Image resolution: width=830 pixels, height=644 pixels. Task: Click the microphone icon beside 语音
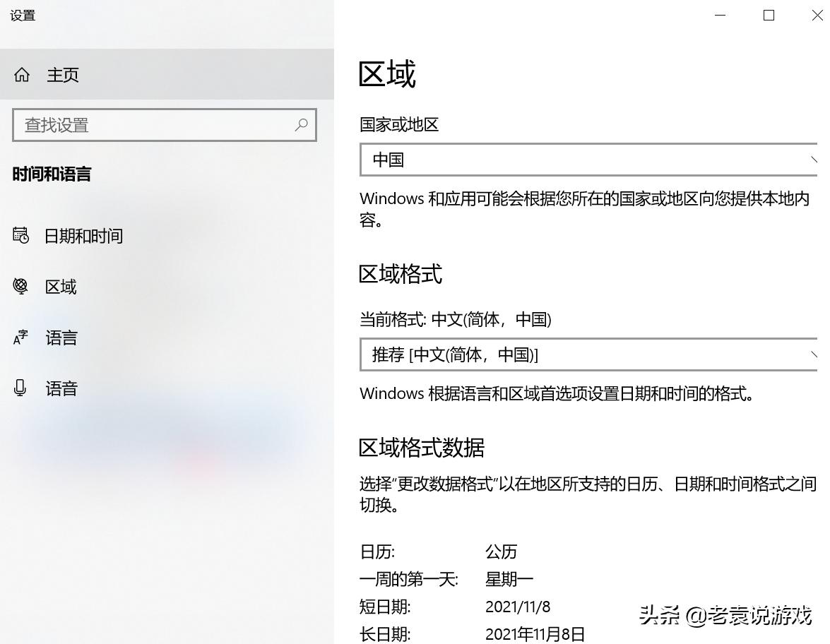(x=21, y=388)
